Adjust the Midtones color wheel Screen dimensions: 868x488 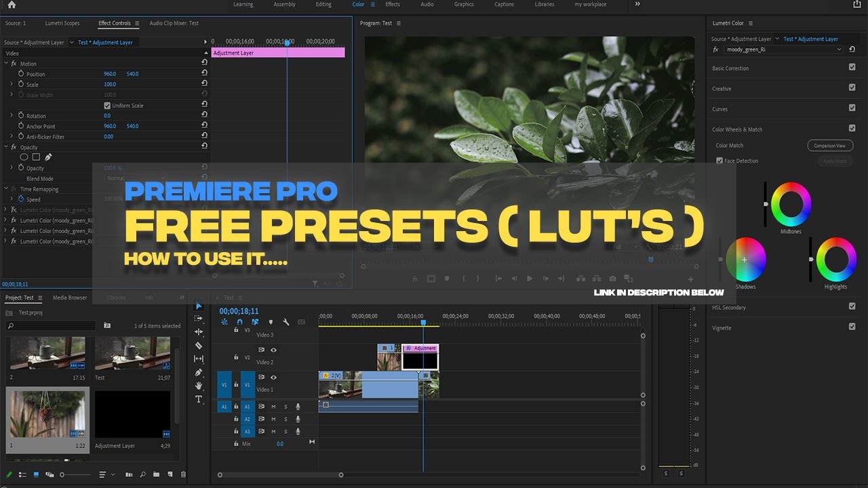[x=791, y=204]
